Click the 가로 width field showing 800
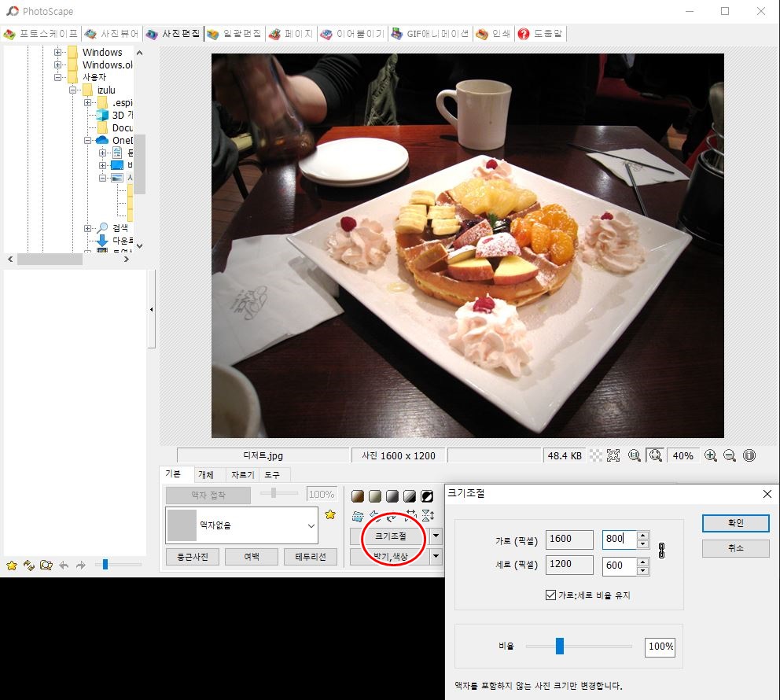This screenshot has height=700, width=780. coord(620,539)
